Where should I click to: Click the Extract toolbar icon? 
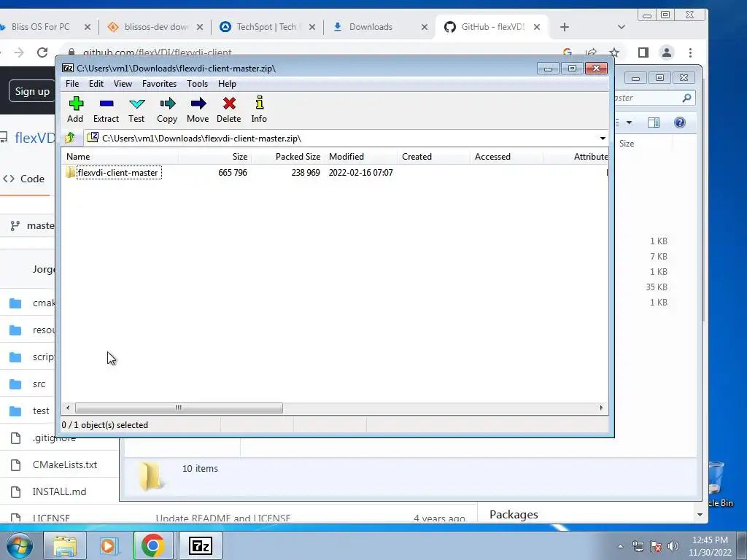click(106, 110)
